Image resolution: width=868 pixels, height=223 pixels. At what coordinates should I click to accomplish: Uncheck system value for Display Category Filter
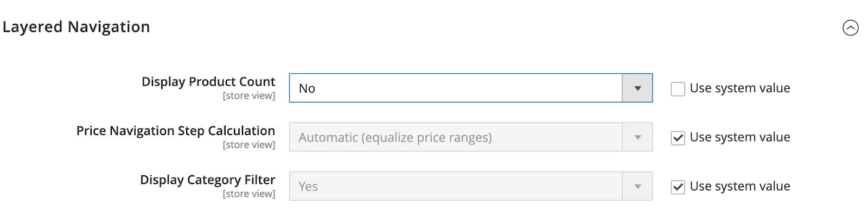(678, 187)
